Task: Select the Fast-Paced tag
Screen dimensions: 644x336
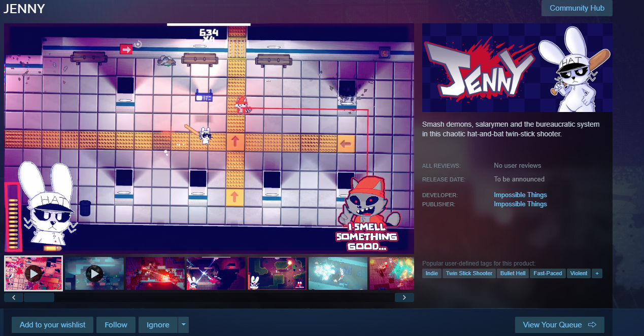Action: [x=548, y=273]
